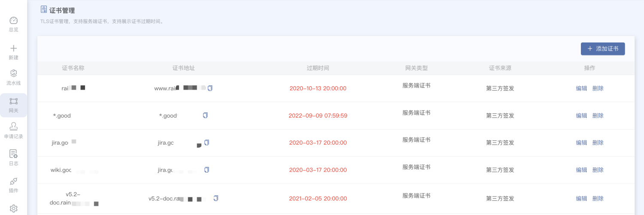Click the 新建 plus sidebar icon
This screenshot has height=215, width=644.
click(13, 48)
